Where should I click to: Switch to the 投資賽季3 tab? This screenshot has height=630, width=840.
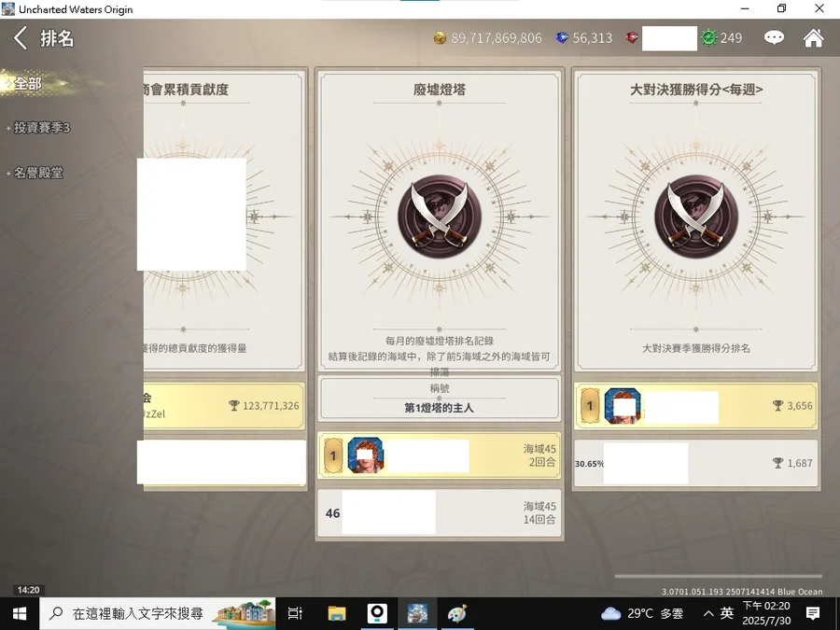[x=42, y=128]
